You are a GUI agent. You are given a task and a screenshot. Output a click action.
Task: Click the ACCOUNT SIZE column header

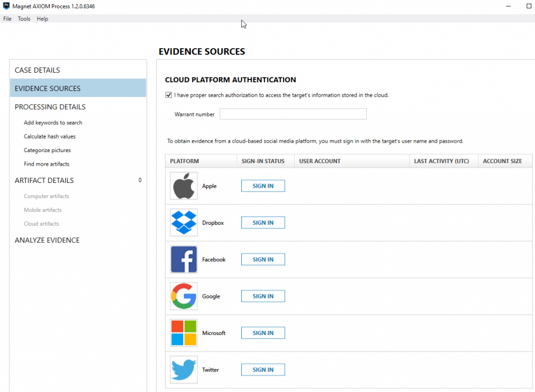pyautogui.click(x=505, y=161)
